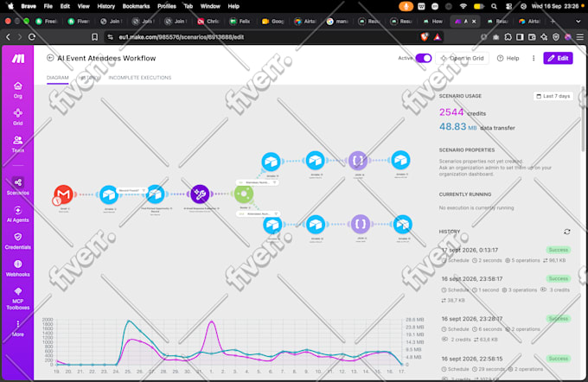Click the bottom 'Attendees Num...' filter label
Image resolution: width=588 pixels, height=382 pixels.
pyautogui.click(x=258, y=213)
